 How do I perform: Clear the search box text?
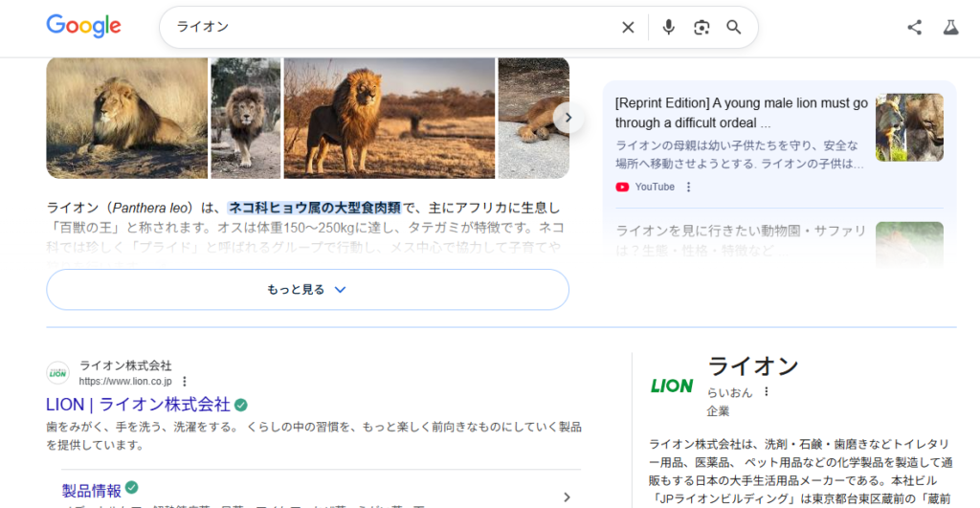point(628,28)
